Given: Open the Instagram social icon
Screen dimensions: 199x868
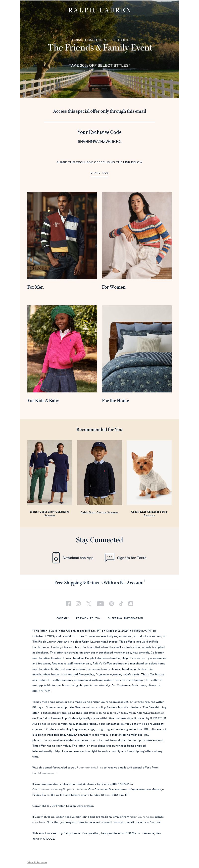Looking at the screenshot, I should pos(78,603).
